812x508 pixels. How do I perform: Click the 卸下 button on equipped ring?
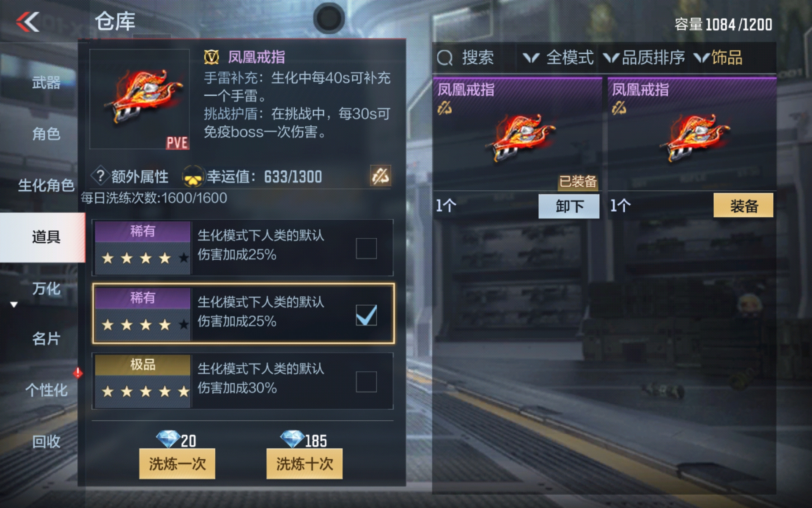[569, 206]
